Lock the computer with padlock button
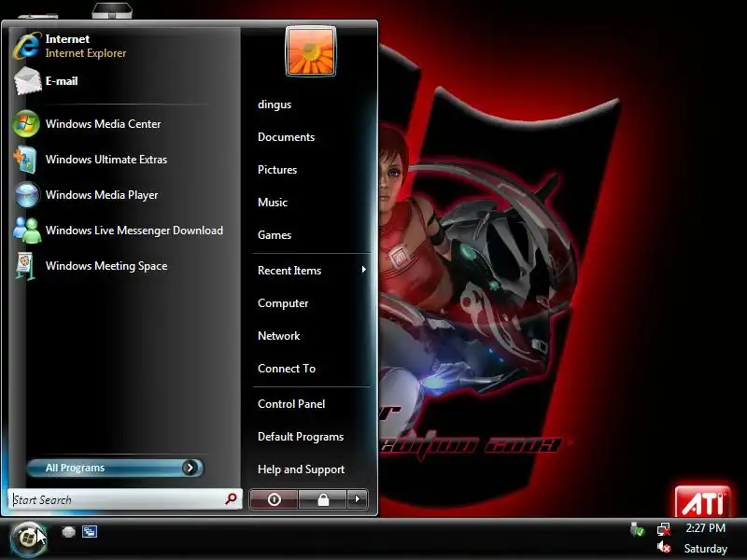 323,499
